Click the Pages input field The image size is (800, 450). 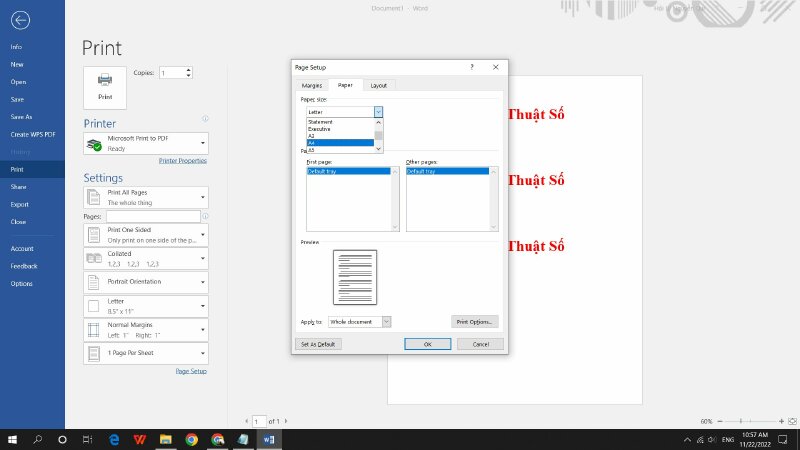point(153,216)
